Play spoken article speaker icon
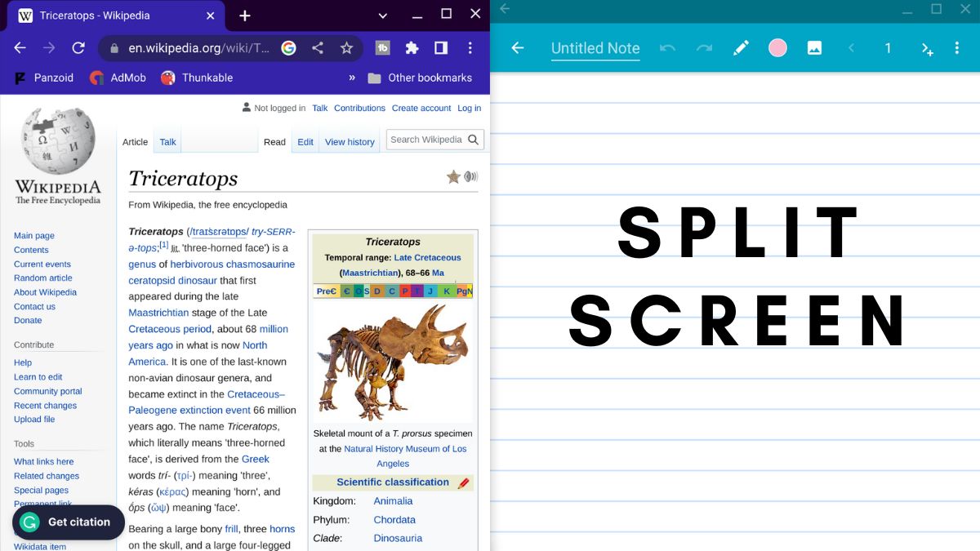 click(471, 176)
